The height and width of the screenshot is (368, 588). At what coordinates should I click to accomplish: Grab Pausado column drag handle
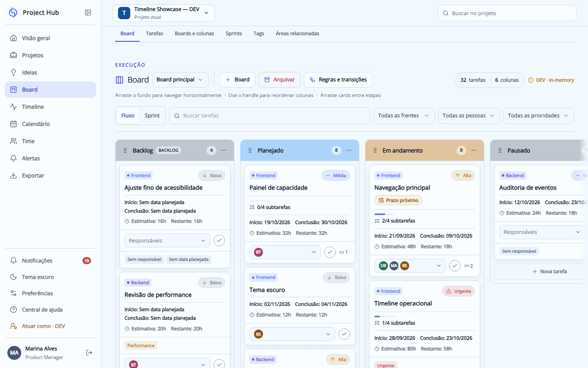click(x=500, y=150)
